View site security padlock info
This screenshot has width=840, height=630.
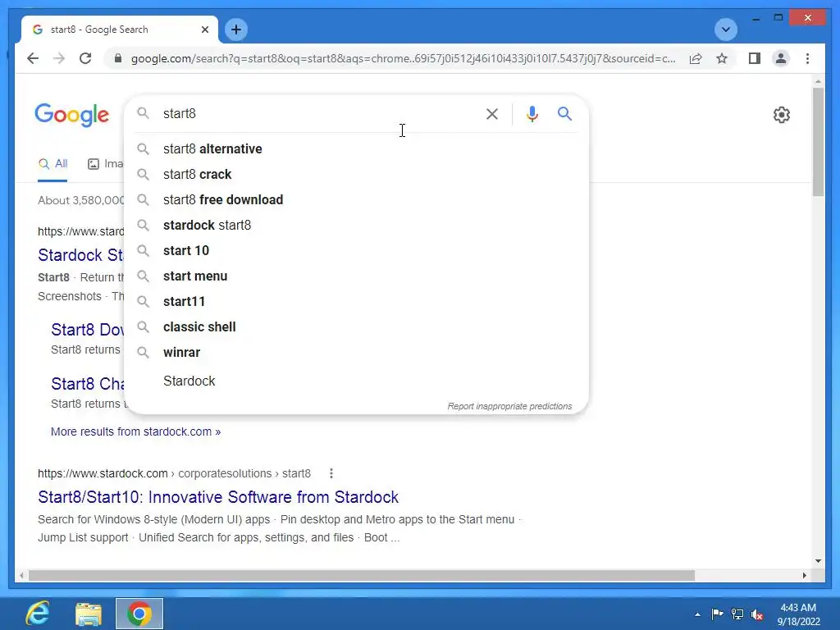coord(118,58)
